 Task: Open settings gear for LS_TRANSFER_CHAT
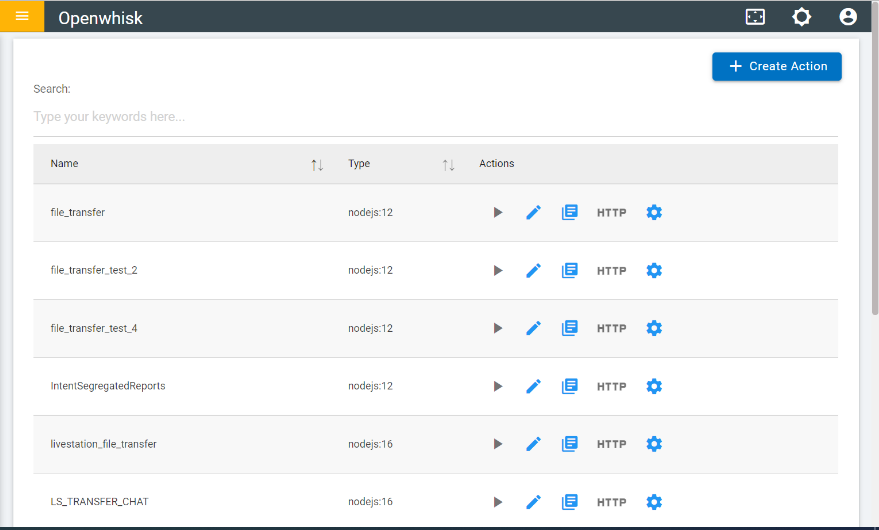coord(654,502)
